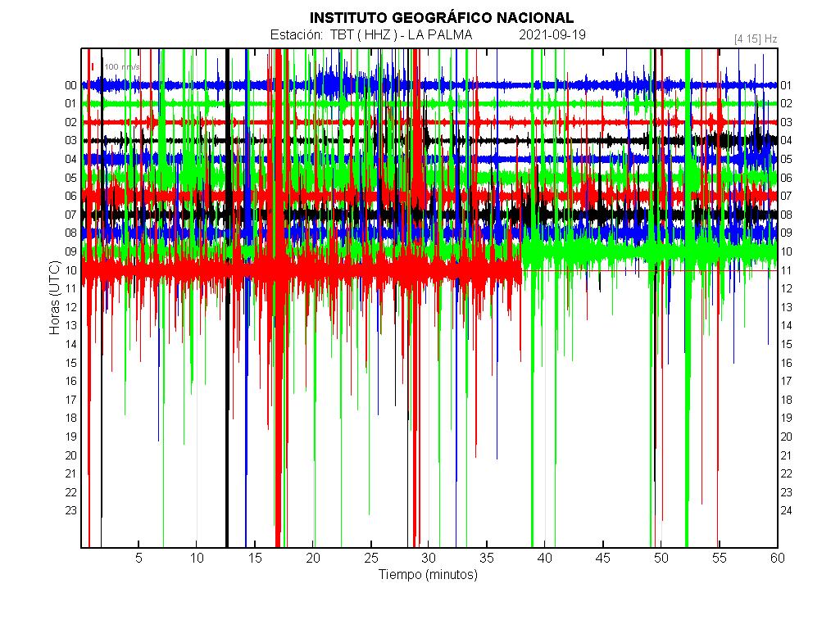
Task: Select the 30 minute tick on the time axis
Action: click(429, 558)
